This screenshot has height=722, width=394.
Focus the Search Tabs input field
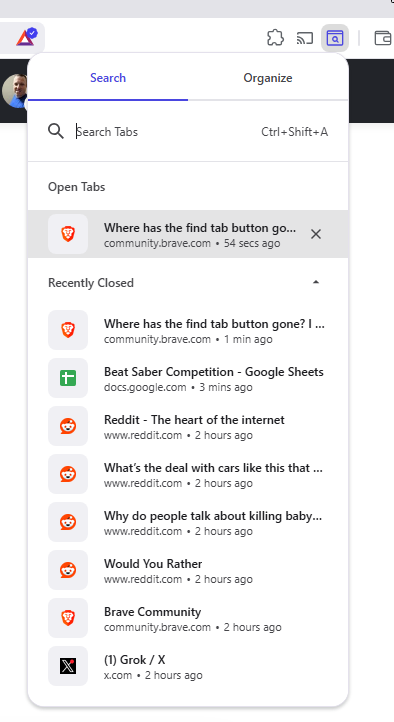click(x=166, y=132)
